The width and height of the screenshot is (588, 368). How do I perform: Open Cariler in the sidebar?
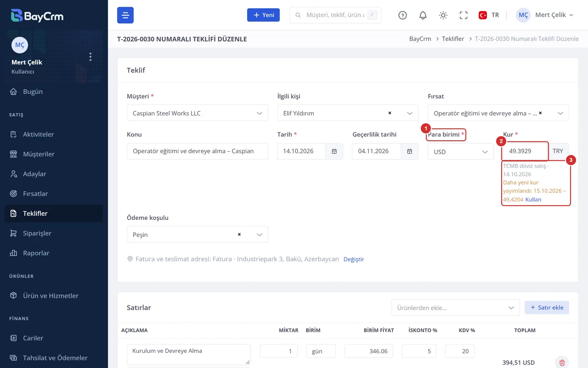point(54,338)
